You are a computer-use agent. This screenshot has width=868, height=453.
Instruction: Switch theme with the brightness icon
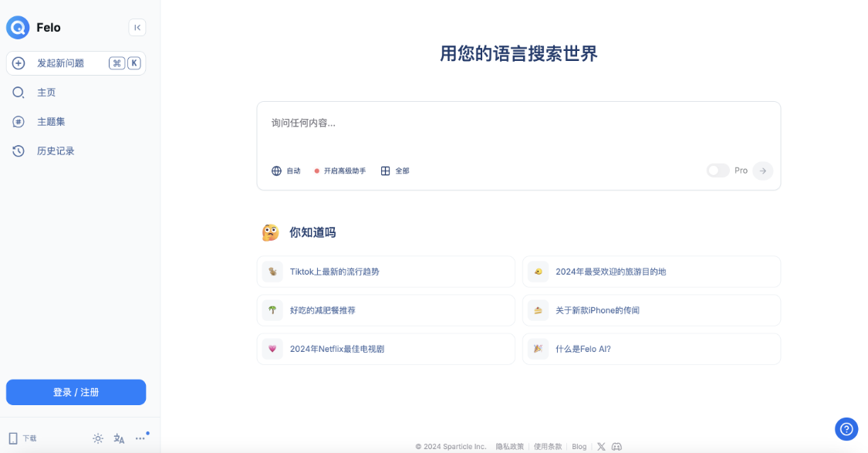(x=97, y=438)
